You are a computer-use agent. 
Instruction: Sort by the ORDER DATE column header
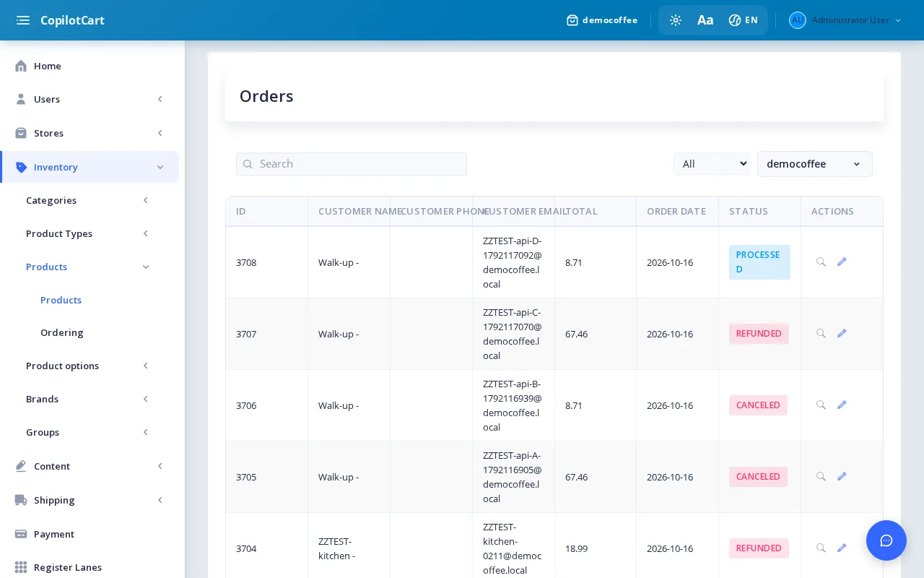tap(676, 211)
